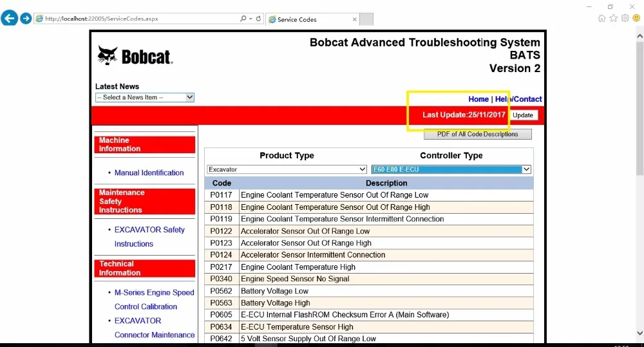Screen dimensions: 644x347
Task: Open Technical Information section header
Action: (x=144, y=268)
